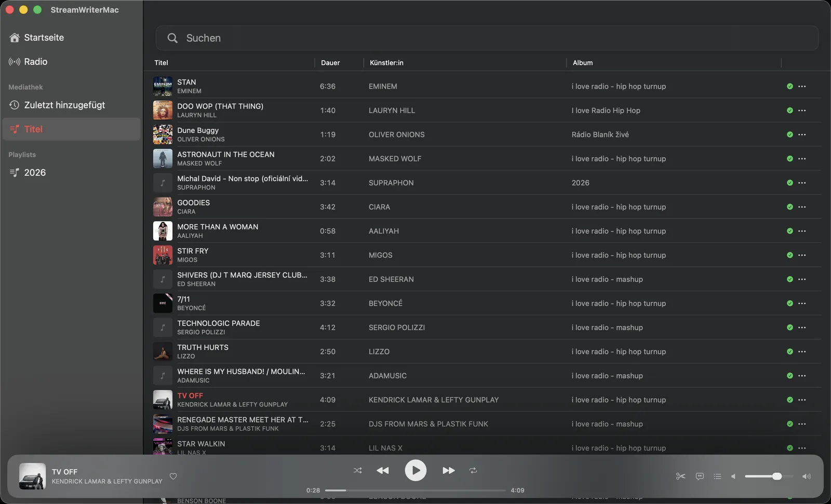
Task: Skip to the previous track
Action: (x=383, y=470)
